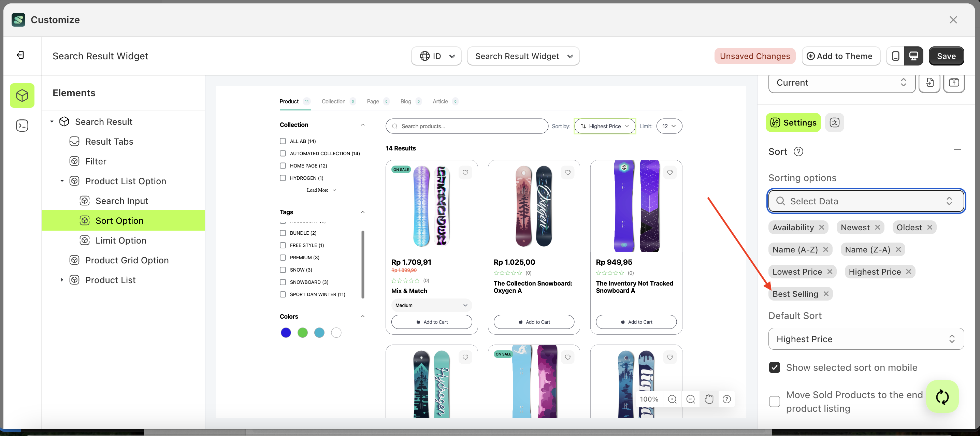Open the Default Sort dropdown
The height and width of the screenshot is (436, 980).
(865, 339)
